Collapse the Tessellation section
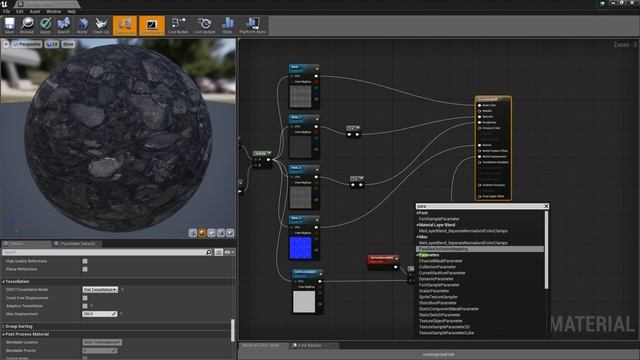640x360 pixels. [4, 282]
